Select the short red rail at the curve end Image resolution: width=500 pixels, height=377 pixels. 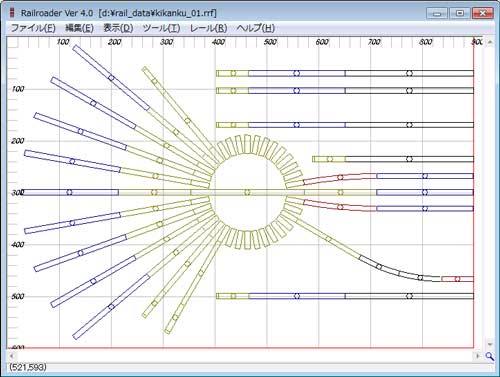[x=457, y=279]
